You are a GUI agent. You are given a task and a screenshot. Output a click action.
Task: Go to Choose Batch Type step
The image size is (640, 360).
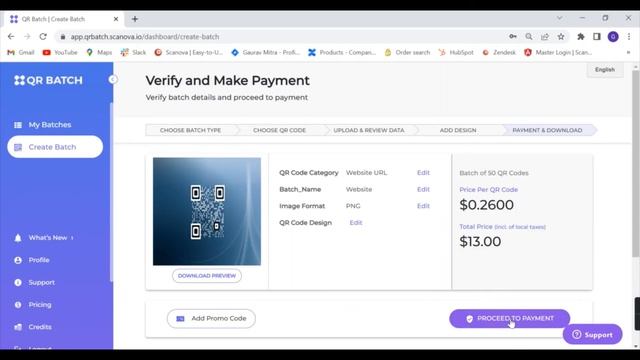[x=190, y=130]
